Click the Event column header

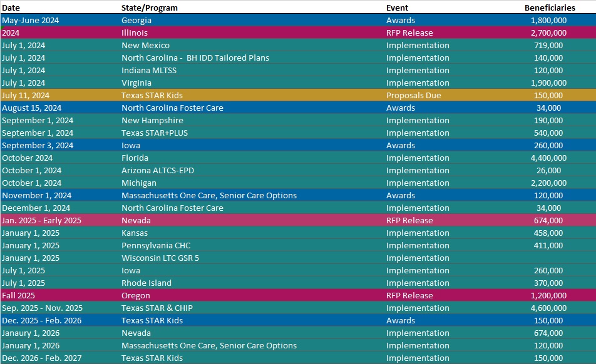click(397, 8)
